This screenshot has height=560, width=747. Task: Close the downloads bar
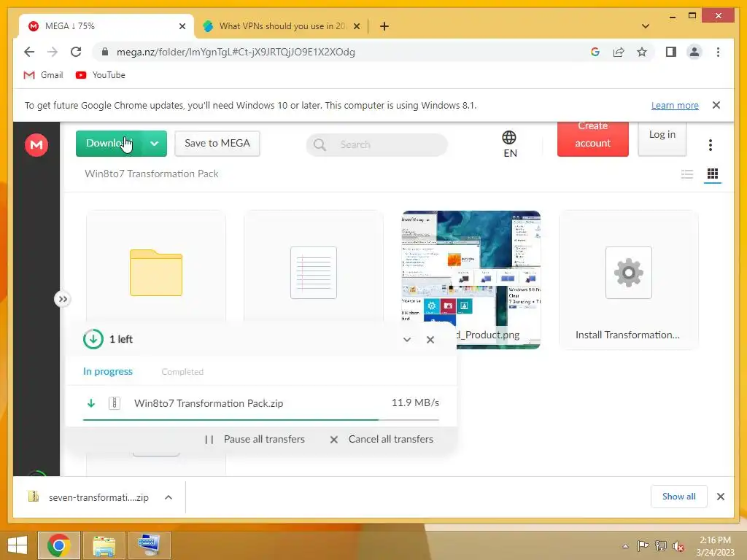click(x=720, y=497)
